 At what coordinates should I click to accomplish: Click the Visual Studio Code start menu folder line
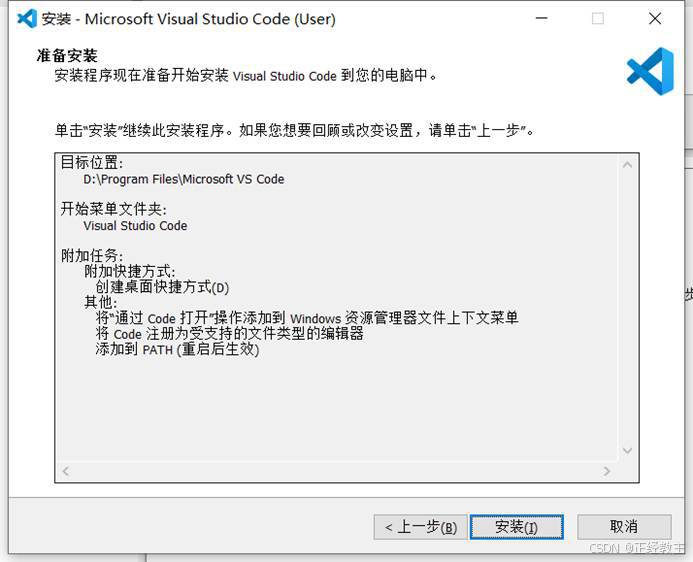coord(135,226)
